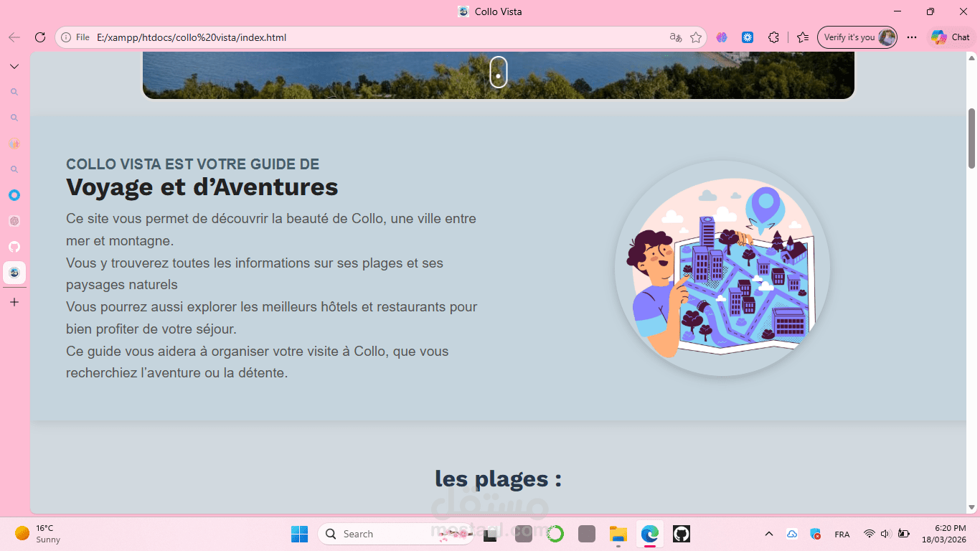The width and height of the screenshot is (980, 551).
Task: Open the battery status tray icon
Action: pos(904,534)
